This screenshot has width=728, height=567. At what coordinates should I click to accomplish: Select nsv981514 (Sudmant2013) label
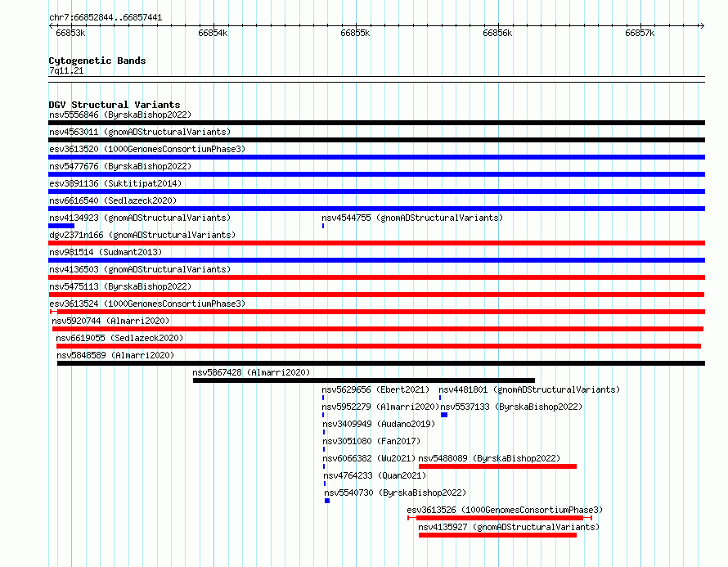point(106,252)
